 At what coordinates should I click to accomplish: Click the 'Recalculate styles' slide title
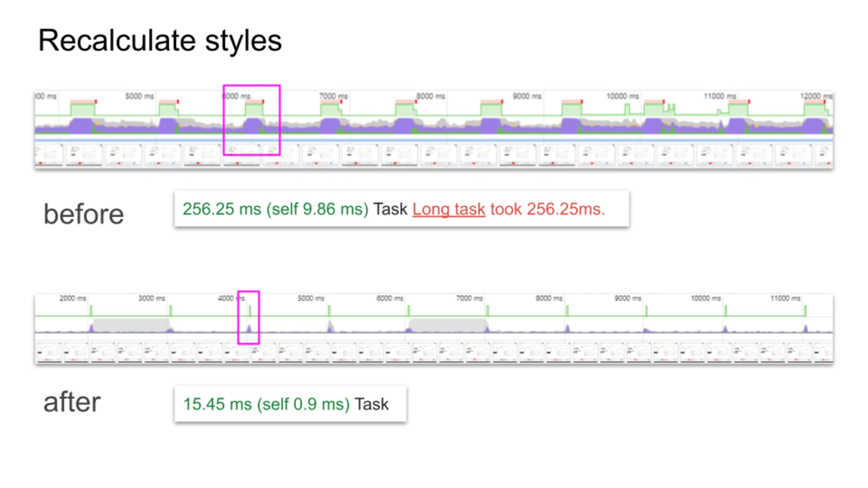[160, 41]
